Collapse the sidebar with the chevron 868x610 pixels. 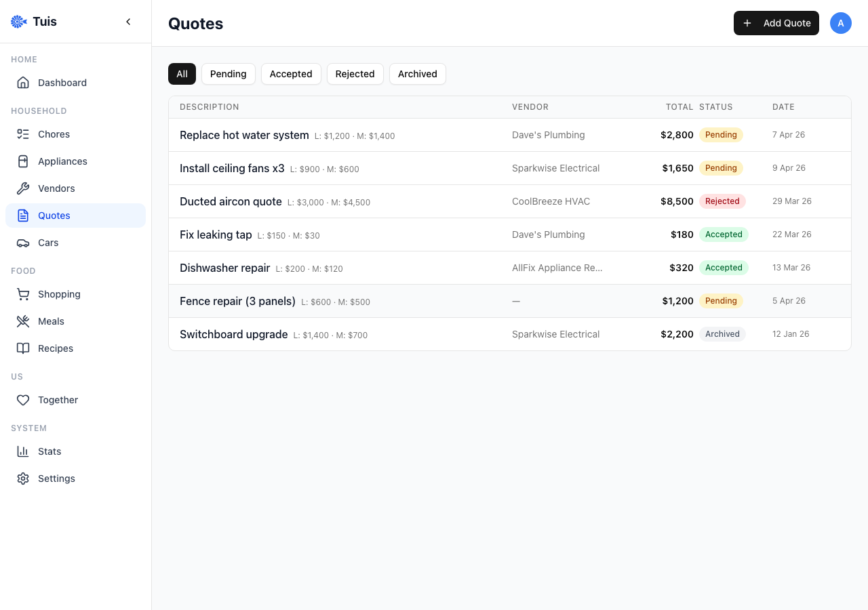coord(128,21)
